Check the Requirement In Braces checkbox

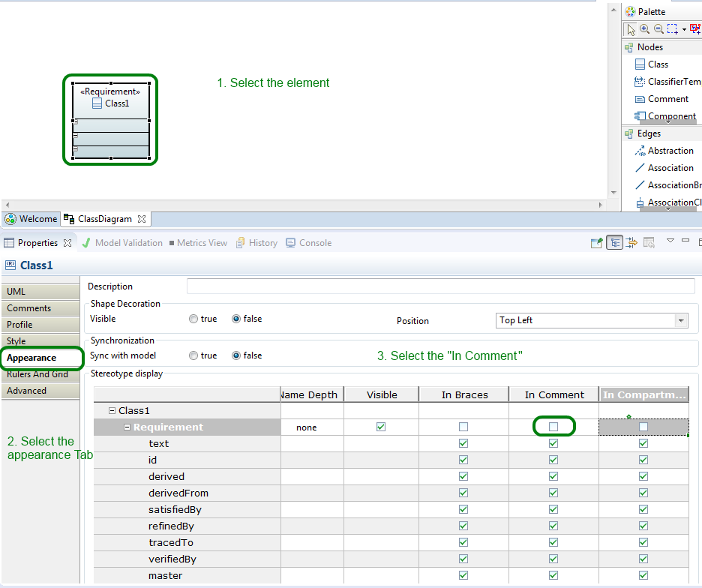point(463,427)
